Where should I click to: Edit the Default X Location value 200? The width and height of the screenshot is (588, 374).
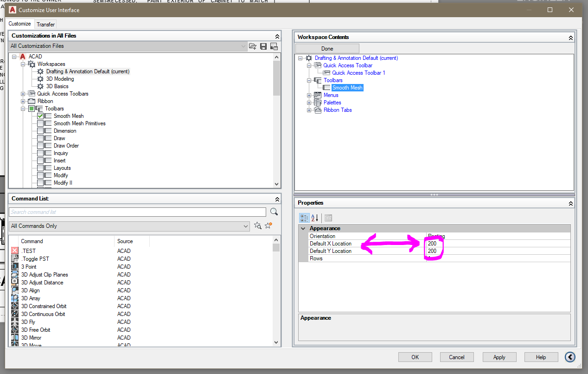click(x=433, y=243)
